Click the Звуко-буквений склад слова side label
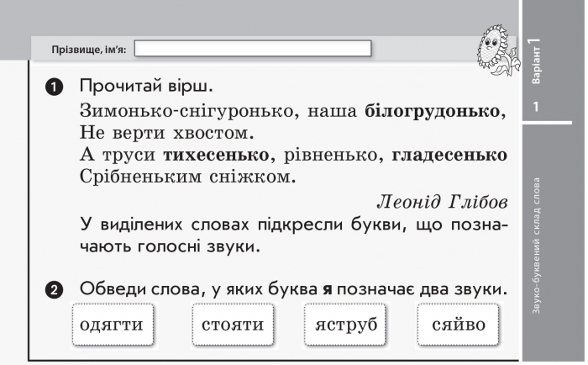 click(537, 246)
